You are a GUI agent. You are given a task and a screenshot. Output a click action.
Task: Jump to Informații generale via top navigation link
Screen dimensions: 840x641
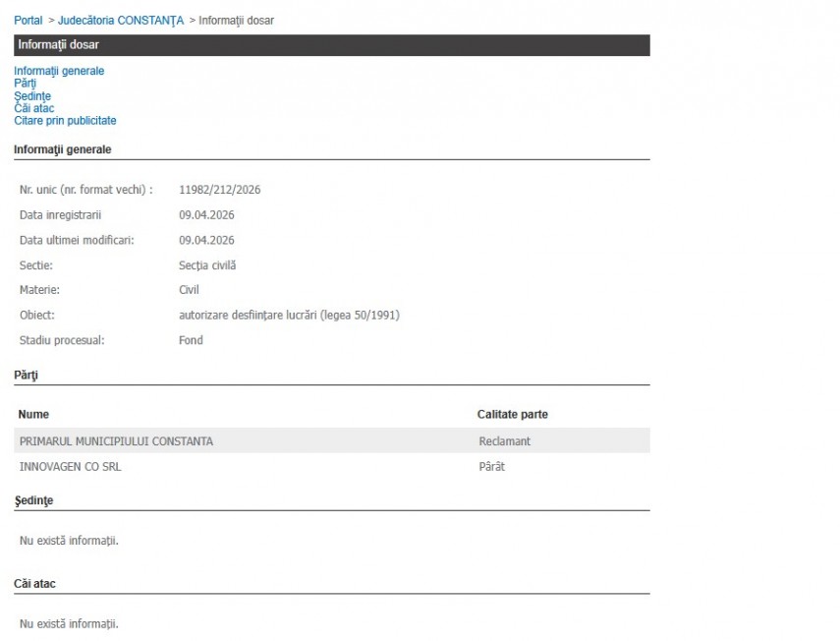pyautogui.click(x=59, y=71)
